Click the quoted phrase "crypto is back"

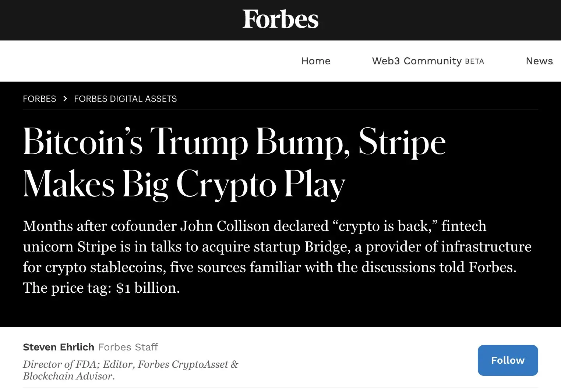[383, 226]
